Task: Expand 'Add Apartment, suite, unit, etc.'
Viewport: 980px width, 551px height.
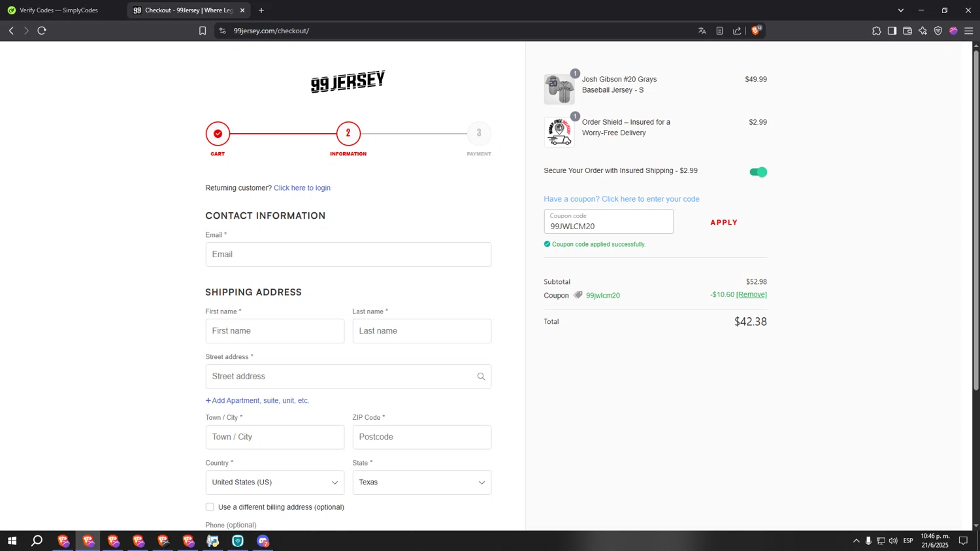Action: (x=257, y=401)
